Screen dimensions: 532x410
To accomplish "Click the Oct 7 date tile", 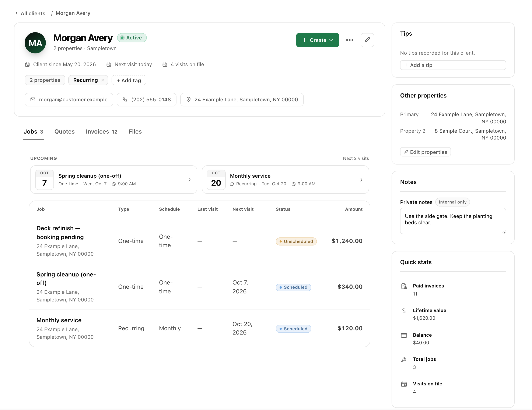I will pos(44,180).
